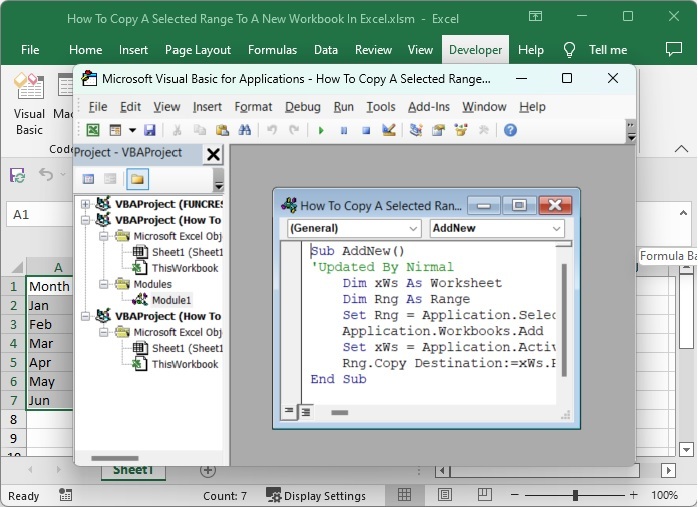Click Insert UserForm icon in VBA toolbar
The image size is (698, 507).
(115, 130)
